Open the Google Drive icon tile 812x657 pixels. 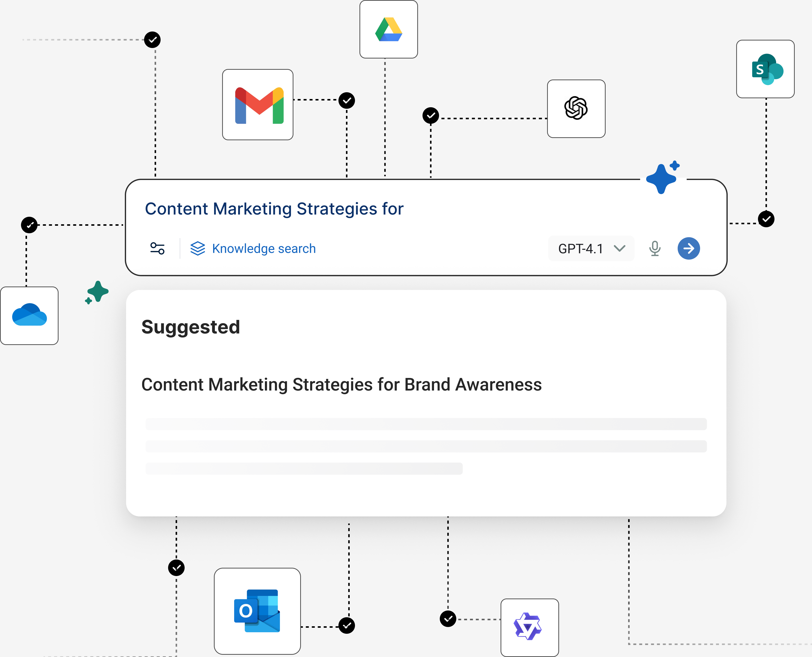coord(388,29)
